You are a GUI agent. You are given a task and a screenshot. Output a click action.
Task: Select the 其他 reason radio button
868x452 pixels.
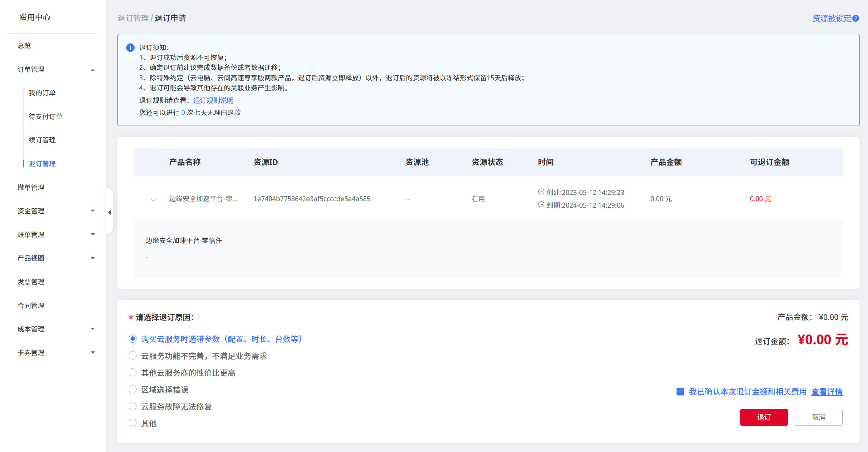tap(132, 423)
